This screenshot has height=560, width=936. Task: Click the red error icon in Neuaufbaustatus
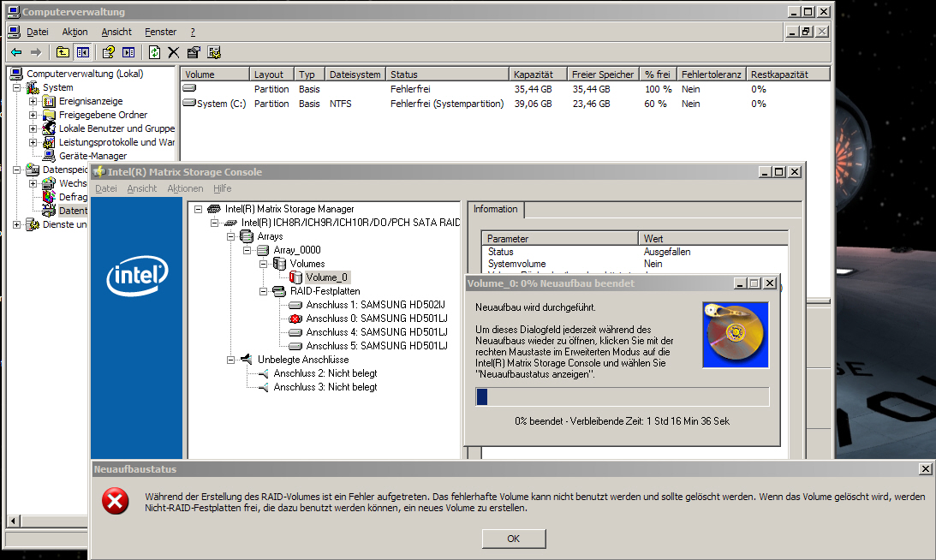coord(116,502)
